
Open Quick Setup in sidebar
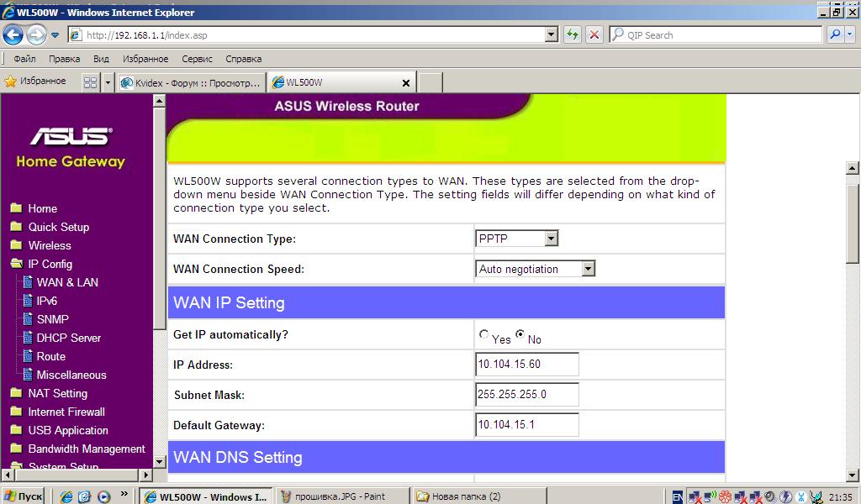click(x=58, y=227)
